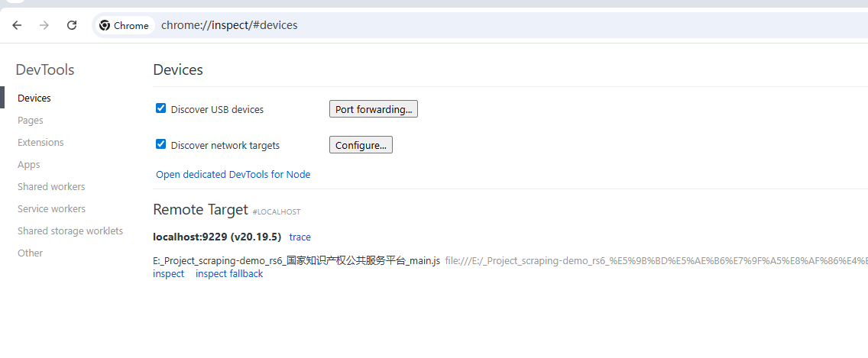Click the browser forward arrow

(x=44, y=25)
